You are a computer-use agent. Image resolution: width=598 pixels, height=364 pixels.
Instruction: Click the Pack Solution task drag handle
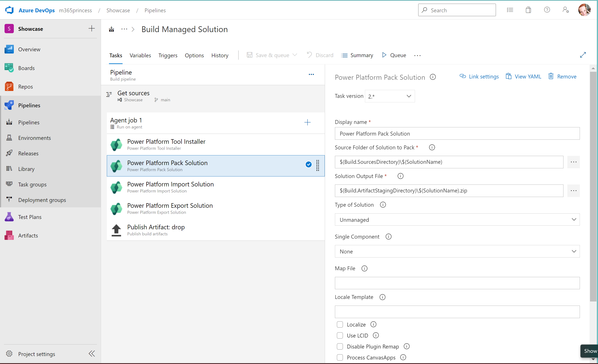(x=317, y=165)
